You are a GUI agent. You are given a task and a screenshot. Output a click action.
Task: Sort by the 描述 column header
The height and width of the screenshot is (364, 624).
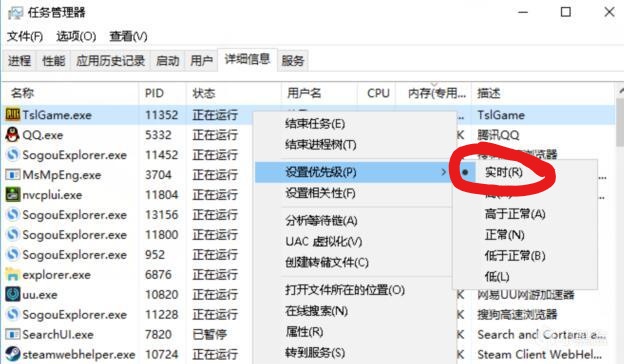click(543, 93)
